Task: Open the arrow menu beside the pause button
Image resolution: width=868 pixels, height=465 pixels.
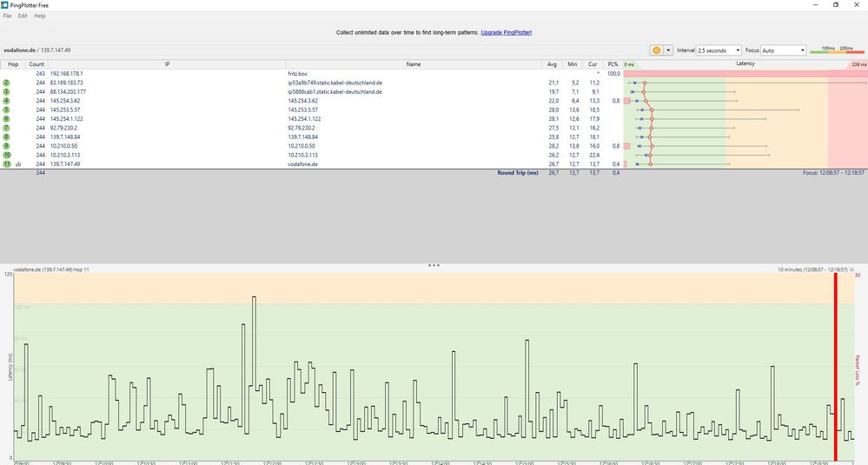Action: tap(668, 50)
